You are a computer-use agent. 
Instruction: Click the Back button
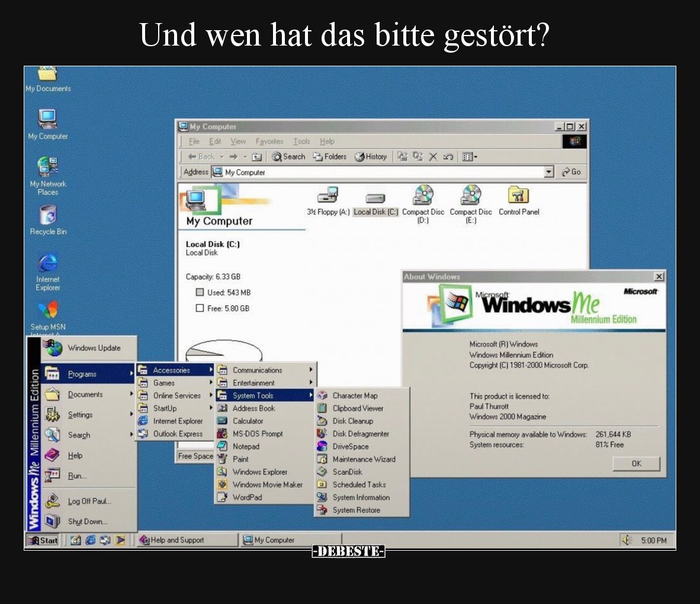click(201, 157)
